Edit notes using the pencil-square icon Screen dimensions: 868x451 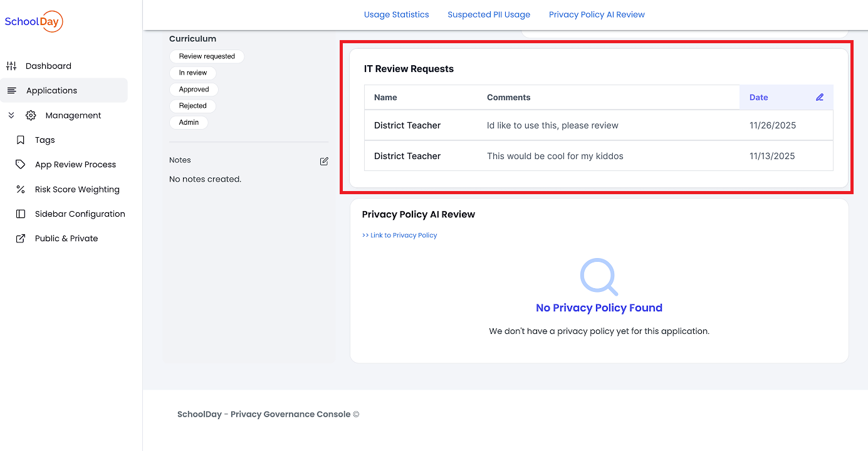coord(324,161)
